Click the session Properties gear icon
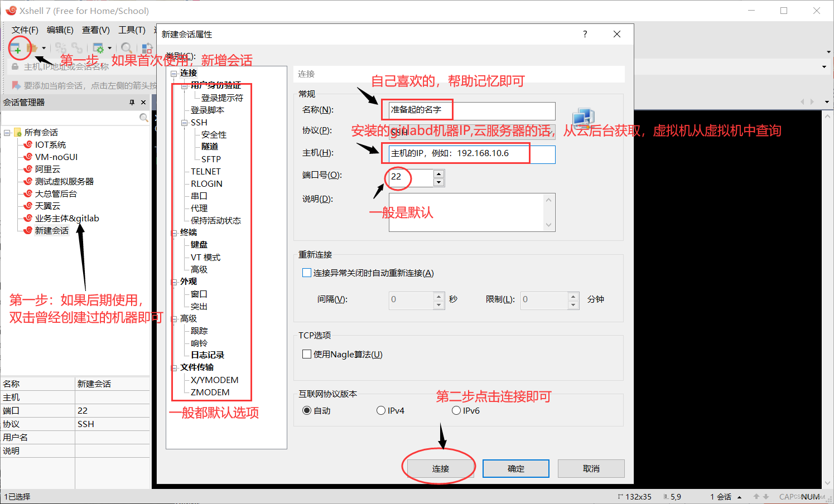 pos(98,48)
